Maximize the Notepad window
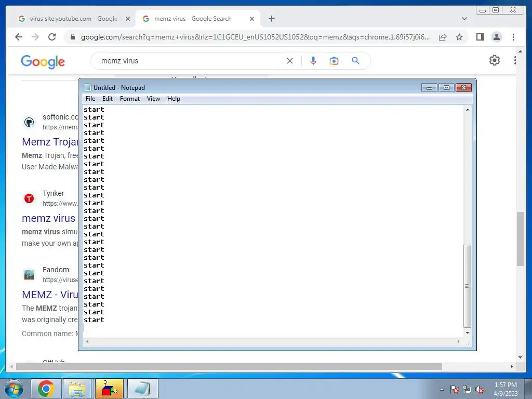 pyautogui.click(x=446, y=88)
